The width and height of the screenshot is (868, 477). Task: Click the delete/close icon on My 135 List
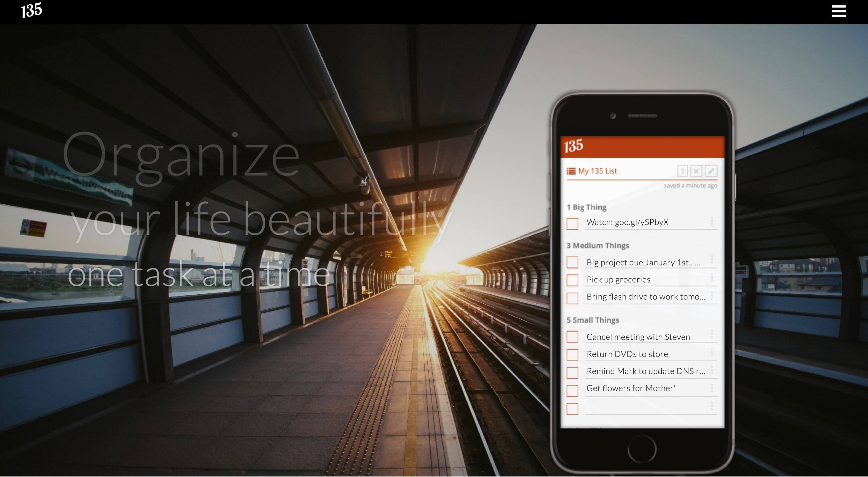pyautogui.click(x=696, y=171)
